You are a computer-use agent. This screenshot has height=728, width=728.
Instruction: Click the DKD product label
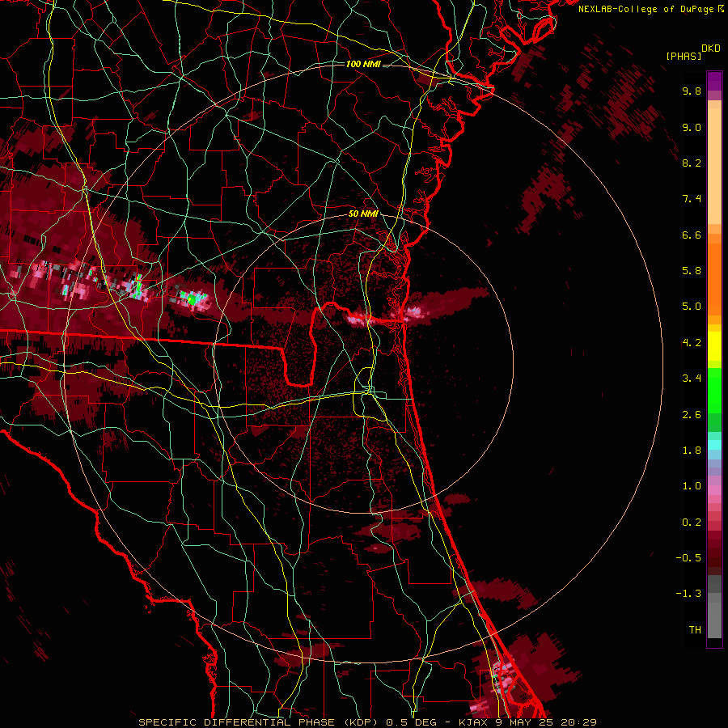pyautogui.click(x=711, y=49)
